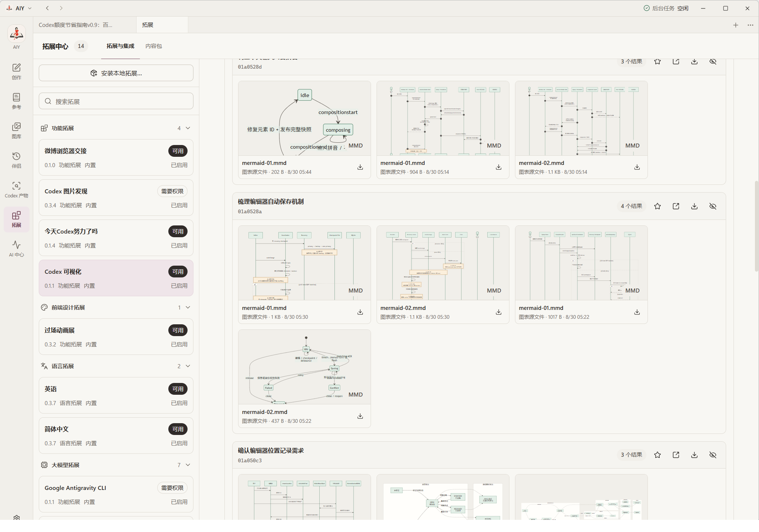Star the 确认编辑器位置记录需求 group
This screenshot has height=532, width=759.
point(657,455)
